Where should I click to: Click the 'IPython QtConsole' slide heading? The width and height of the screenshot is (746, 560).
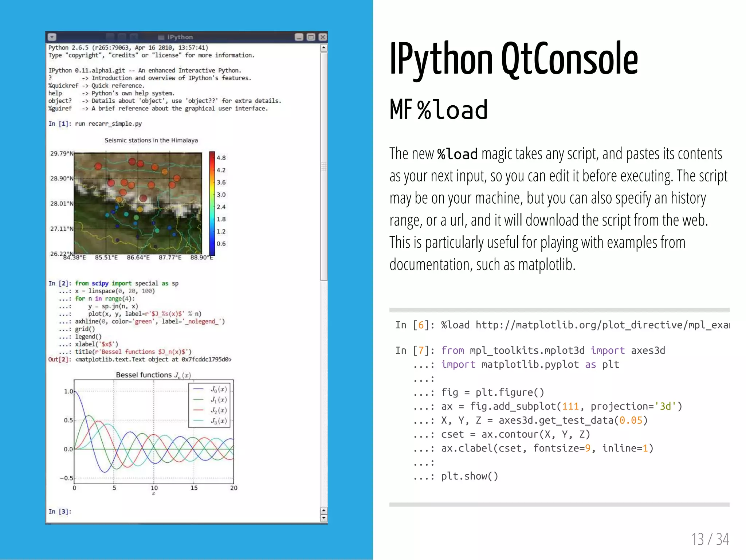(x=513, y=59)
